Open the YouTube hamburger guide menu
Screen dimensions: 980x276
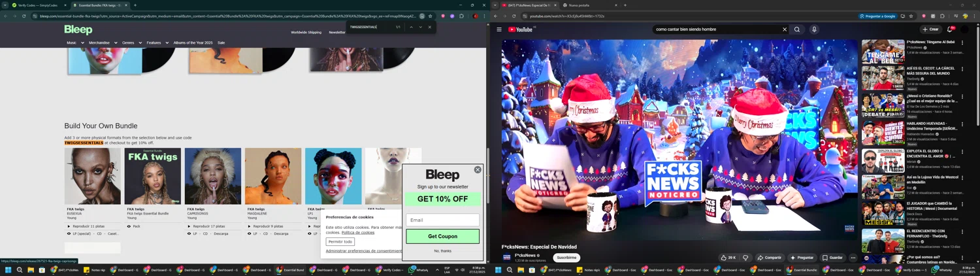499,29
